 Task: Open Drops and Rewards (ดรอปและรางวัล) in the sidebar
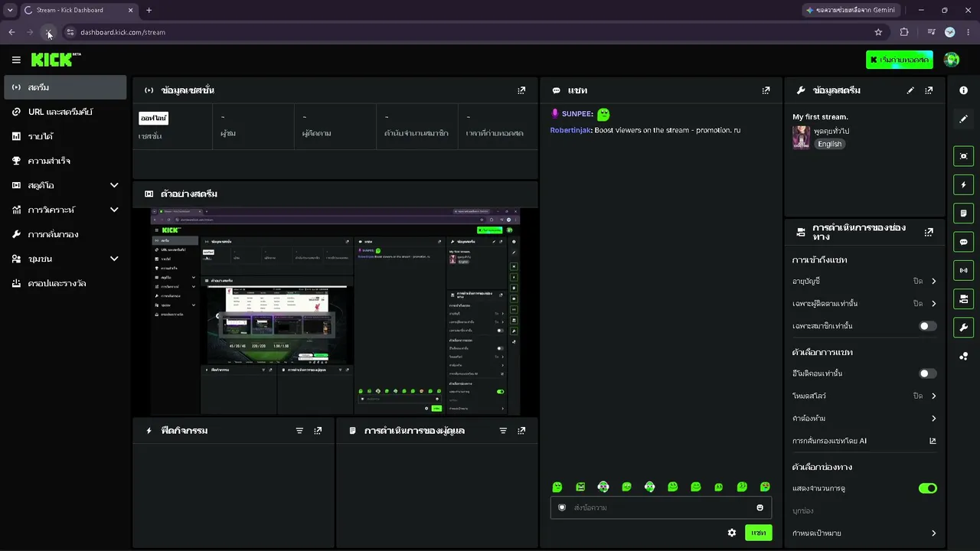65,283
